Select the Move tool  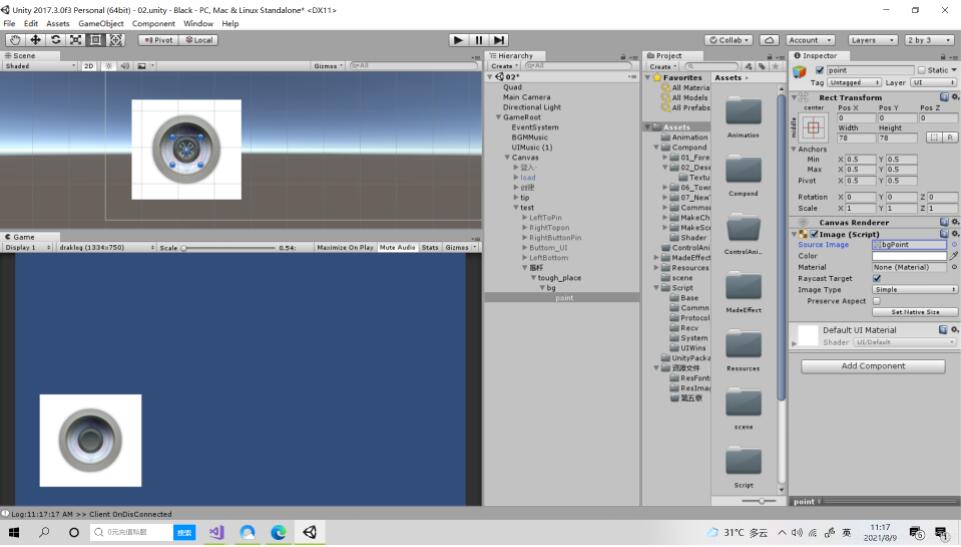point(35,40)
